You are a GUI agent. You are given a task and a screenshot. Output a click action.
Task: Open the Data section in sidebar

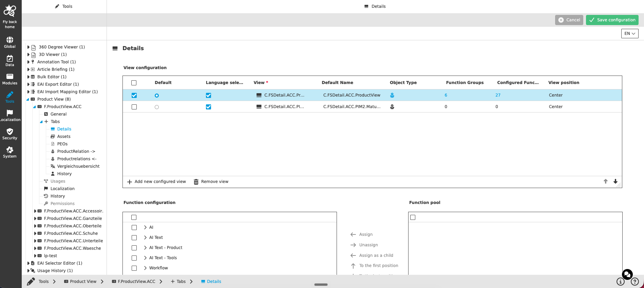point(10,61)
